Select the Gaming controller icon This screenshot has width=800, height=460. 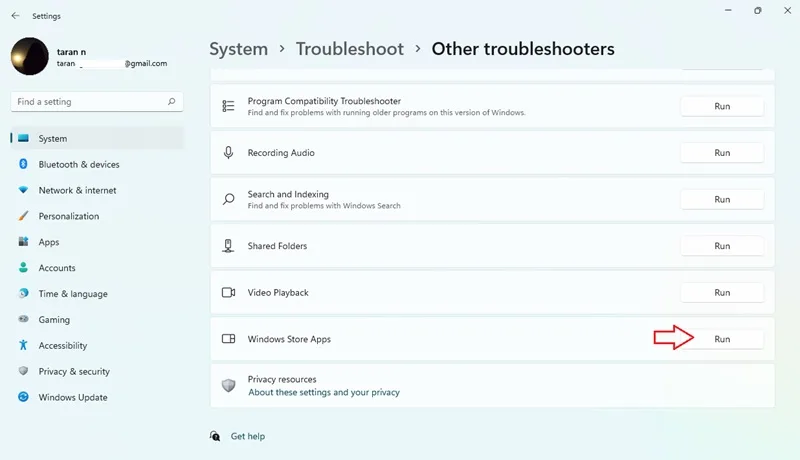coord(23,319)
